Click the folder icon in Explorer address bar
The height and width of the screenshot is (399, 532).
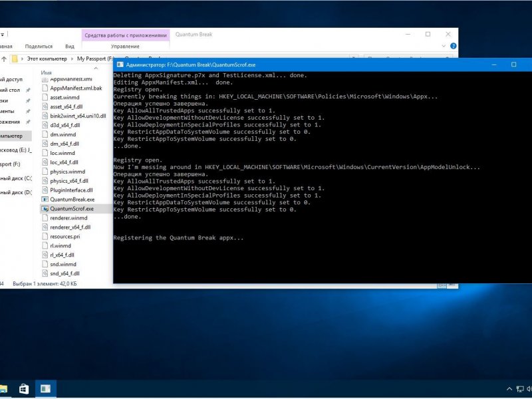tap(14, 59)
